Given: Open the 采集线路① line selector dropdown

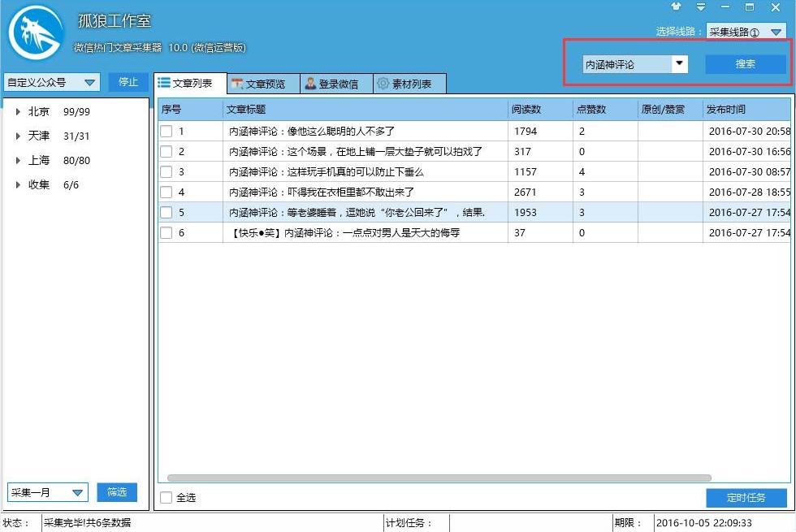Looking at the screenshot, I should click(x=746, y=32).
